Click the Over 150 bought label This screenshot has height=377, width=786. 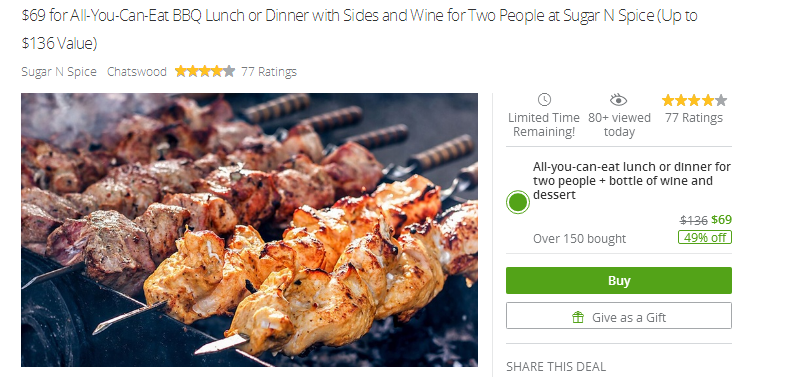pos(579,239)
